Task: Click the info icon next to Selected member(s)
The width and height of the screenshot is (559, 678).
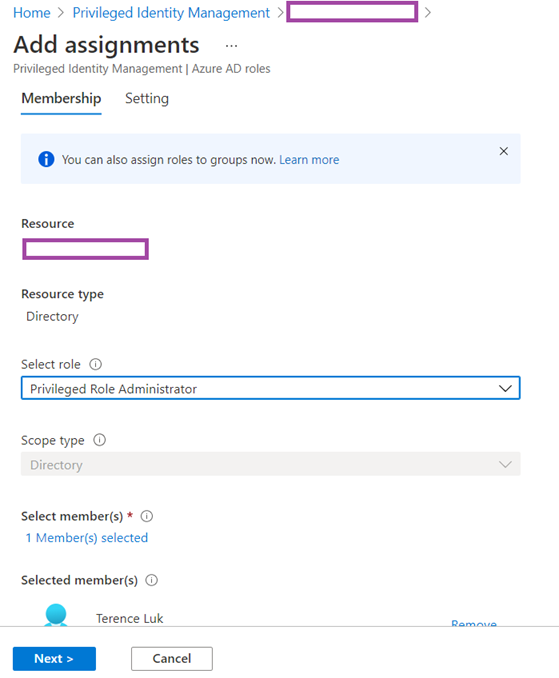Action: [151, 580]
